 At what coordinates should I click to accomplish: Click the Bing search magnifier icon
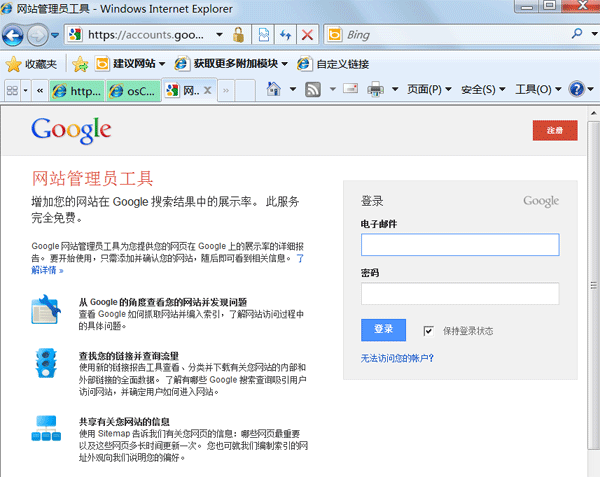577,34
